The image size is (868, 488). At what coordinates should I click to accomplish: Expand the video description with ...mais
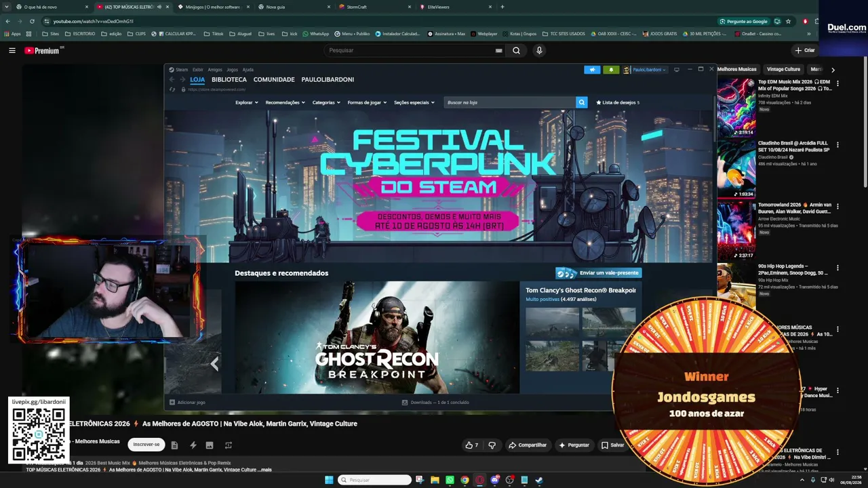pyautogui.click(x=264, y=470)
